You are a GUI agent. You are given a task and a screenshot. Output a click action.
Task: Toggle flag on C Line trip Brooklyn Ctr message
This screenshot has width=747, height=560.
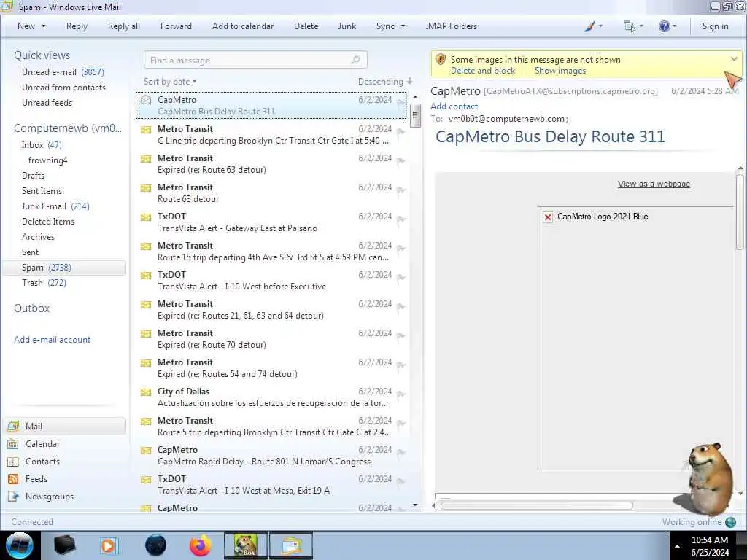tap(400, 132)
